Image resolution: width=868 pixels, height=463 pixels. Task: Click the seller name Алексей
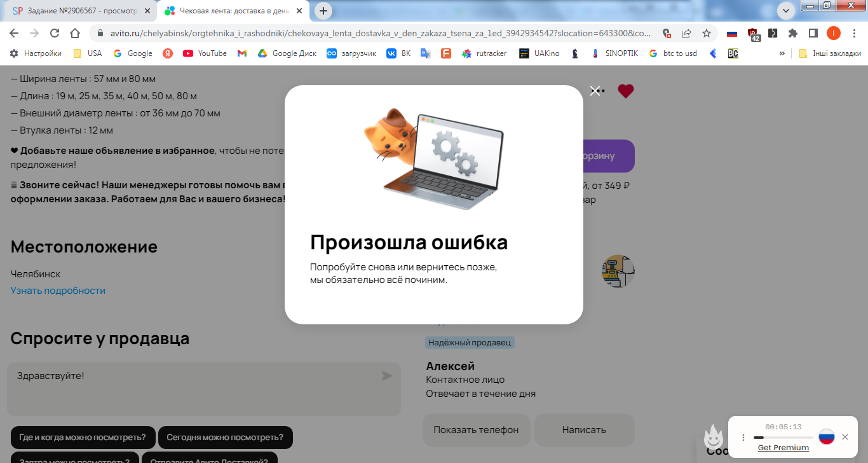[450, 366]
